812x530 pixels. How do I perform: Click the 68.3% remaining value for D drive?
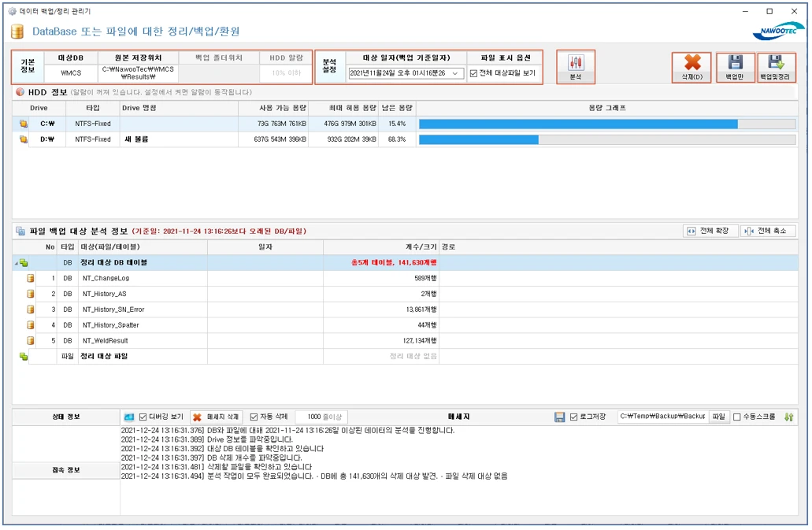[x=397, y=139]
